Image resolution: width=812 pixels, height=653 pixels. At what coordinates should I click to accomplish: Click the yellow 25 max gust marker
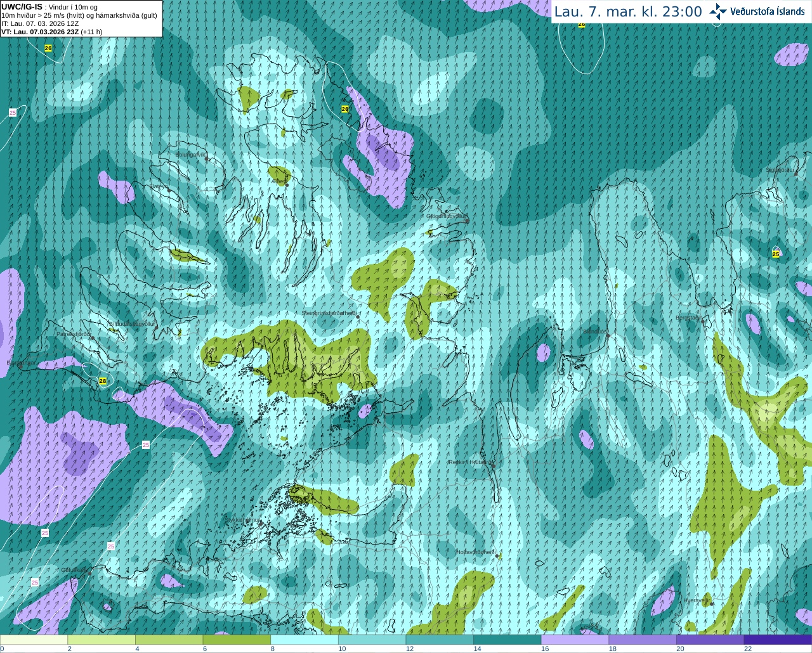(776, 254)
